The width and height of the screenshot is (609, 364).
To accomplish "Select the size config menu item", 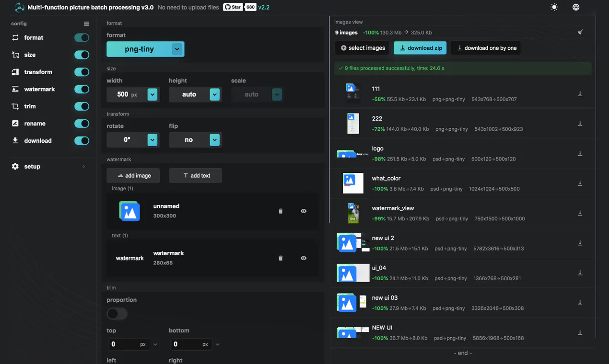I will 30,55.
